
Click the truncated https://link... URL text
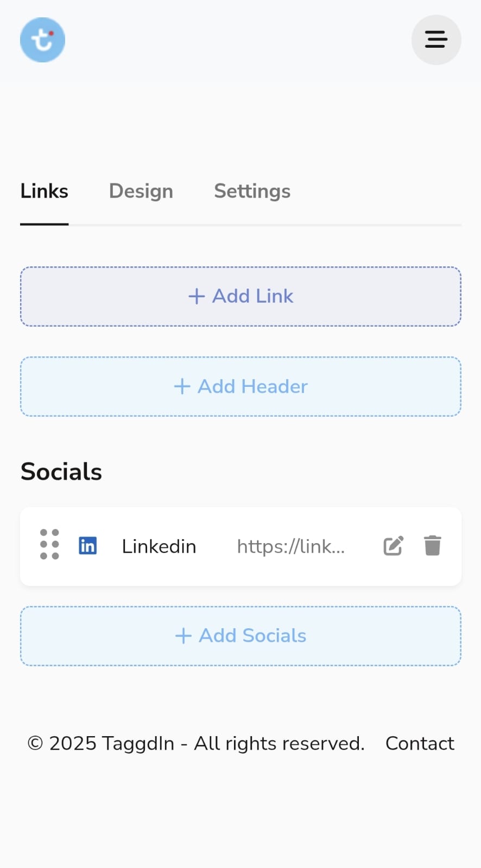pyautogui.click(x=291, y=546)
